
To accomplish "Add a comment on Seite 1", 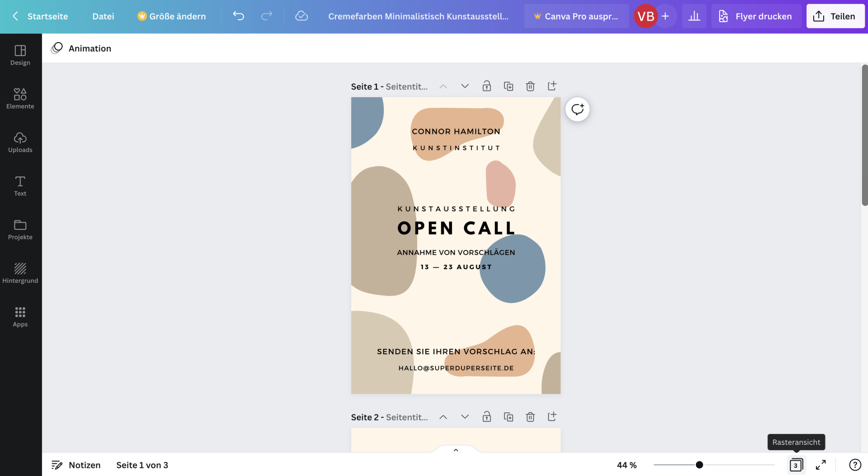I will (577, 109).
